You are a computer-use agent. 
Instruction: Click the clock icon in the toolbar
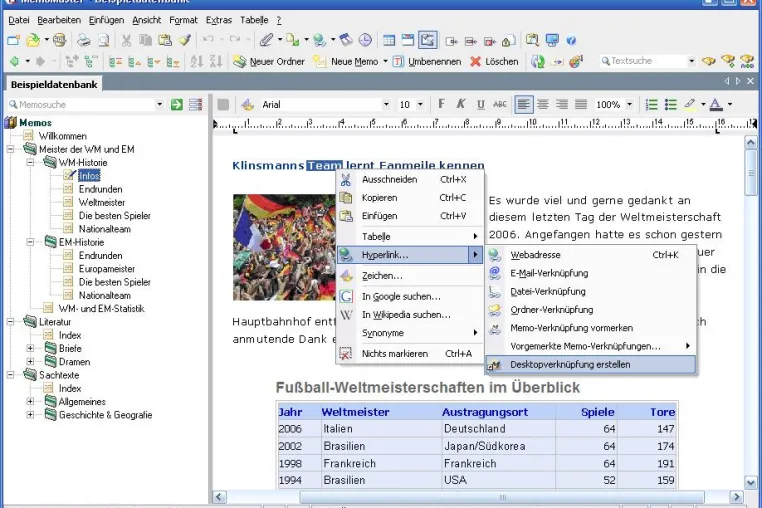coord(365,40)
